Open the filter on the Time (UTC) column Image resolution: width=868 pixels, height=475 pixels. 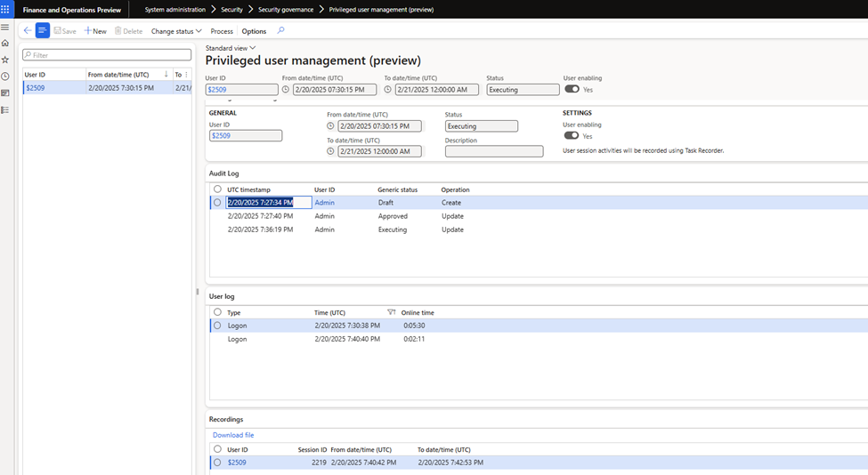(x=392, y=312)
